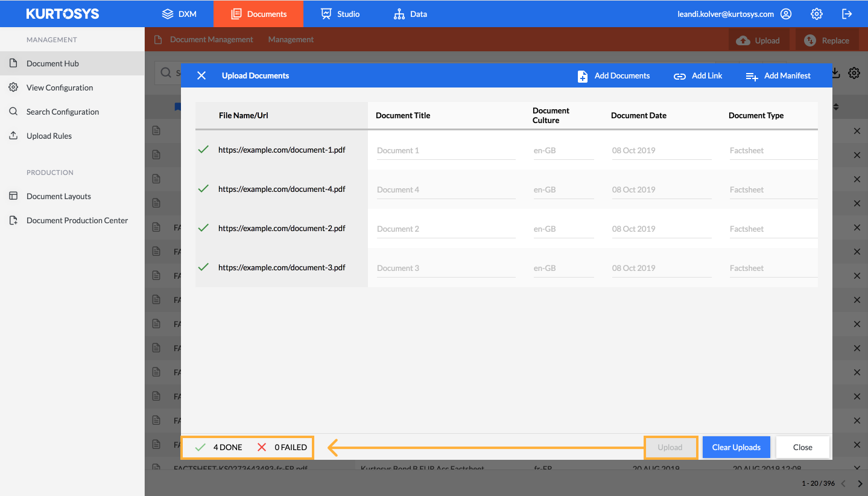Image resolution: width=868 pixels, height=496 pixels.
Task: Click the Add Documents file-plus icon
Action: [583, 76]
